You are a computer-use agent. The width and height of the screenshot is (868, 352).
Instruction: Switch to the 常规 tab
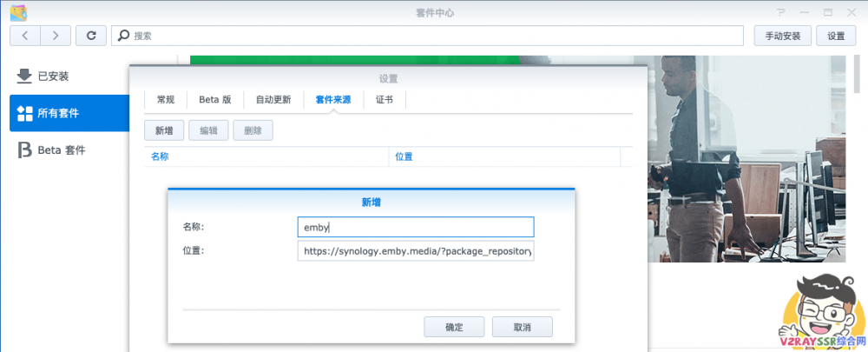(x=165, y=100)
